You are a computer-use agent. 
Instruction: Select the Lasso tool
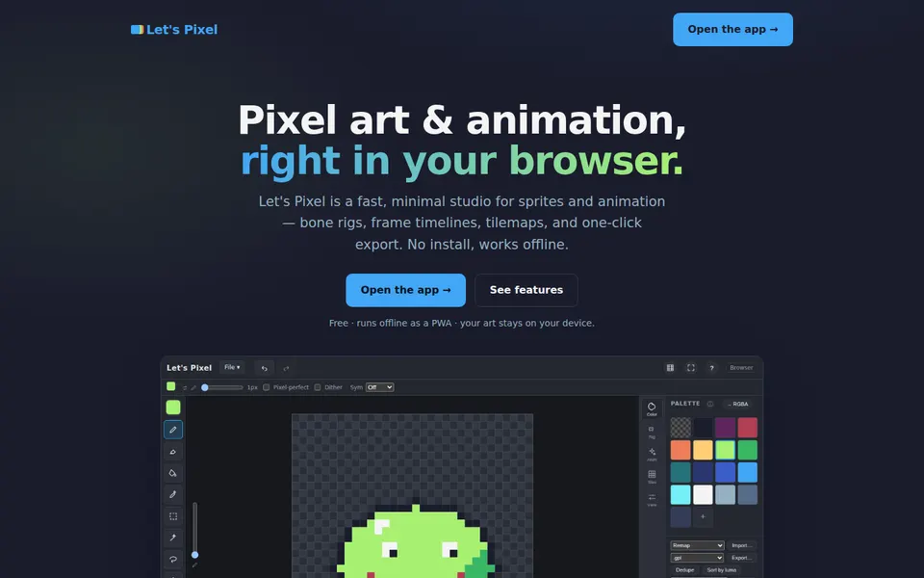[x=172, y=559]
